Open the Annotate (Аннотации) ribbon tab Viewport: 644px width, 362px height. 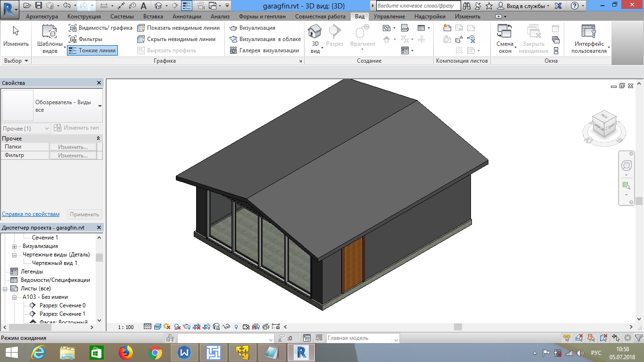tap(187, 16)
